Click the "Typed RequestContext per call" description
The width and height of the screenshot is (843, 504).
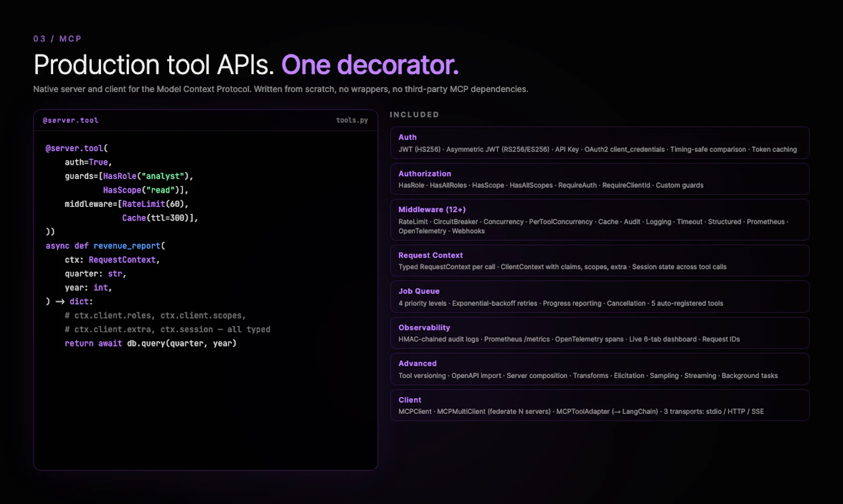click(562, 267)
